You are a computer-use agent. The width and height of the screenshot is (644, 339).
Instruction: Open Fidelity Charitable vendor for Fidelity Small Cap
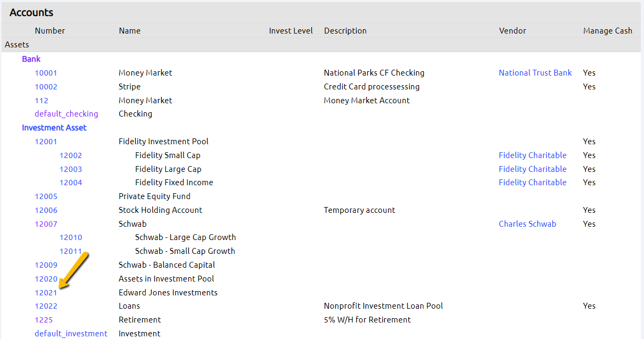coord(533,155)
